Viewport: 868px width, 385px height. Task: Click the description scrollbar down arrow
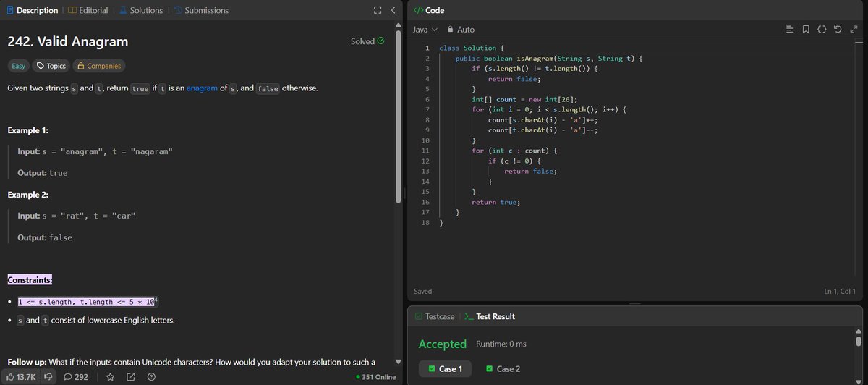tap(398, 361)
